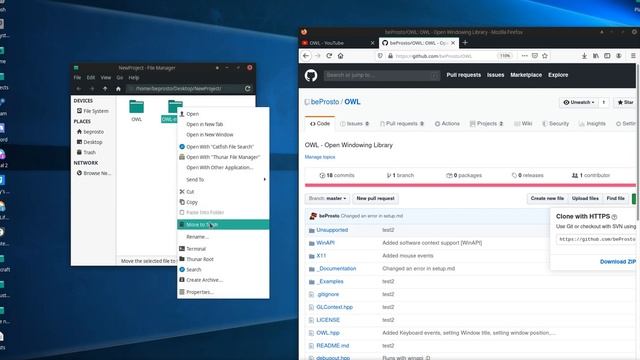Open README.md file
This screenshot has width=640, height=360.
pos(333,346)
